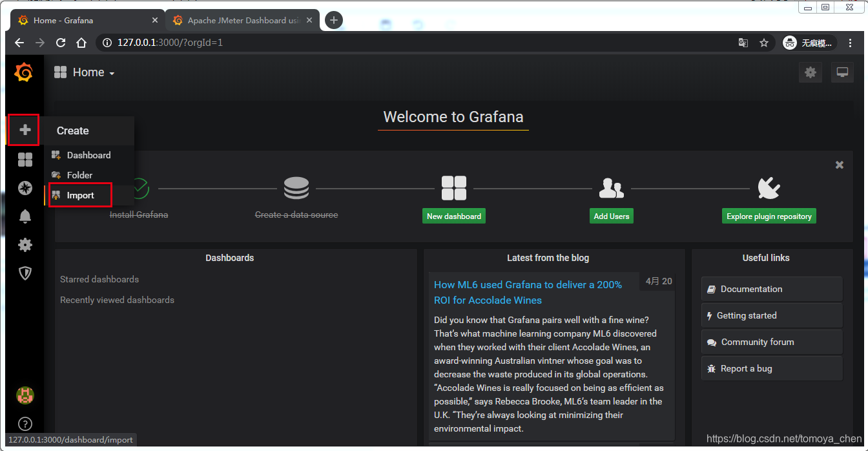
Task: Click the Create a data source step
Action: 296,215
